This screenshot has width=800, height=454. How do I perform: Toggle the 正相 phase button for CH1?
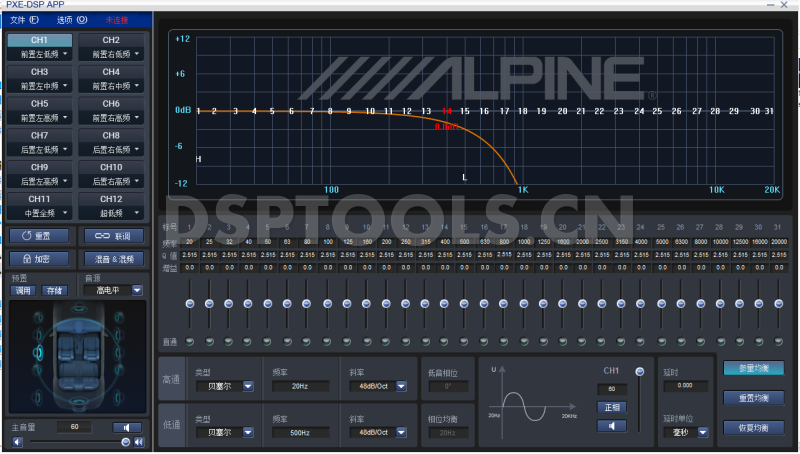(x=612, y=408)
